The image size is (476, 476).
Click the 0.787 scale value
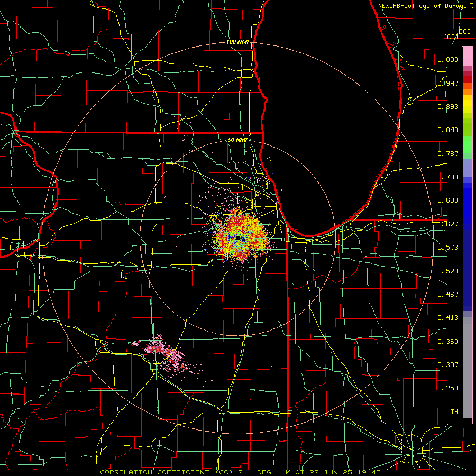(448, 153)
